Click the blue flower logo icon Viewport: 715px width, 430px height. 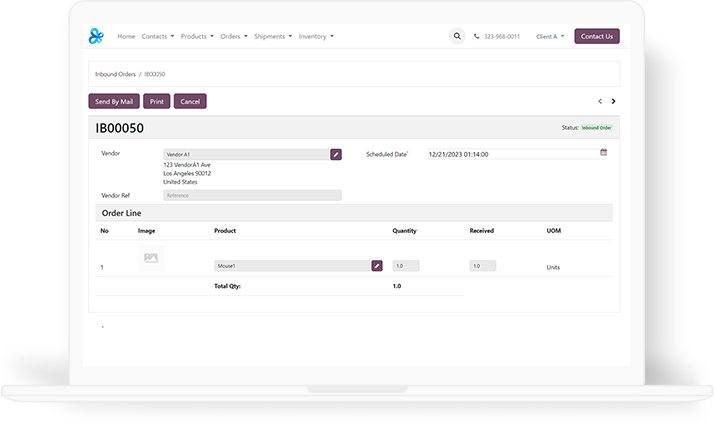click(96, 36)
